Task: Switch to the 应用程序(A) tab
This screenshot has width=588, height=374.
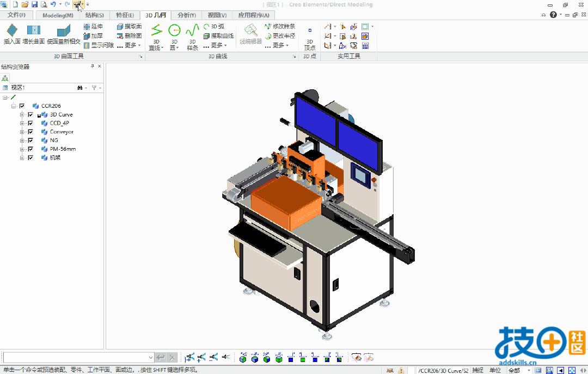Action: tap(254, 15)
